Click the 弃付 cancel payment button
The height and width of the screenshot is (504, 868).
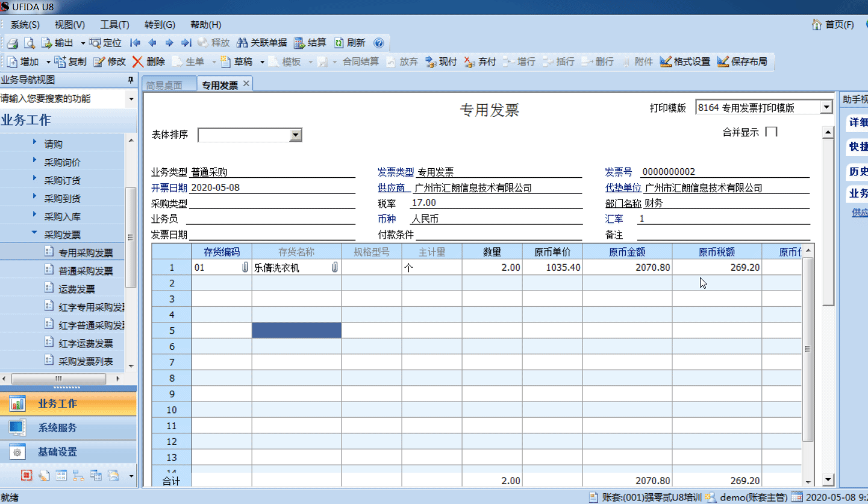(x=480, y=61)
